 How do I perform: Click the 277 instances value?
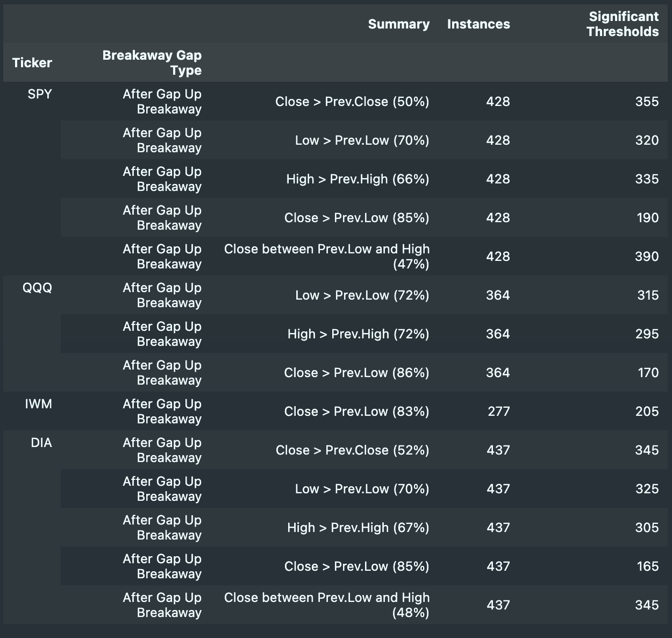498,412
